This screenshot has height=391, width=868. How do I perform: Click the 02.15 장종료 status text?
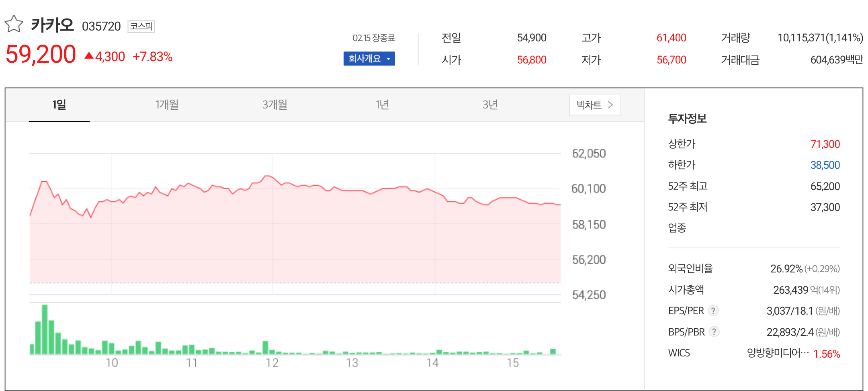point(374,38)
